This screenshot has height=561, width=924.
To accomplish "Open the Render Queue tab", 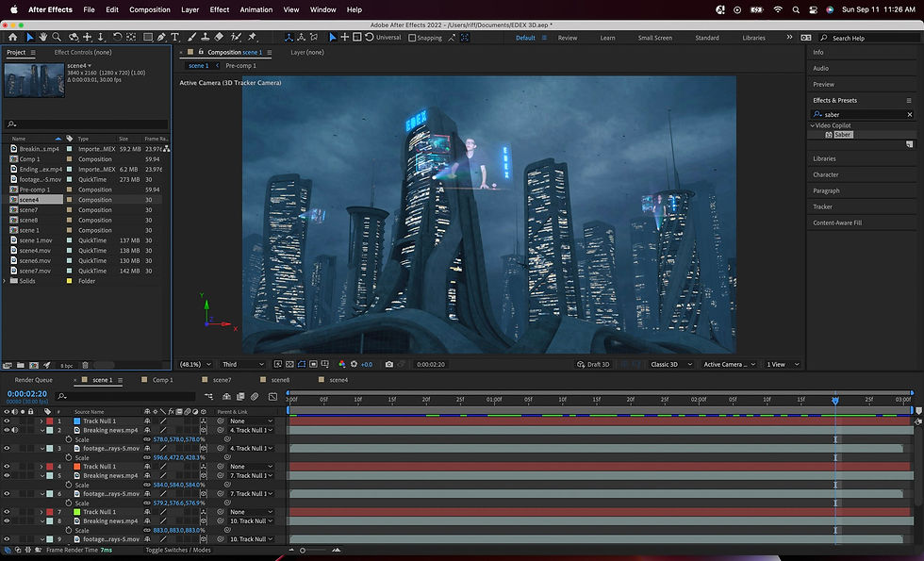I will (x=34, y=380).
